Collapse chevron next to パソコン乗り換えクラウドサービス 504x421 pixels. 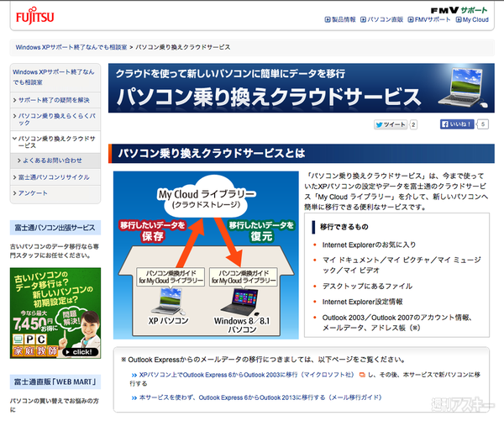coord(14,139)
